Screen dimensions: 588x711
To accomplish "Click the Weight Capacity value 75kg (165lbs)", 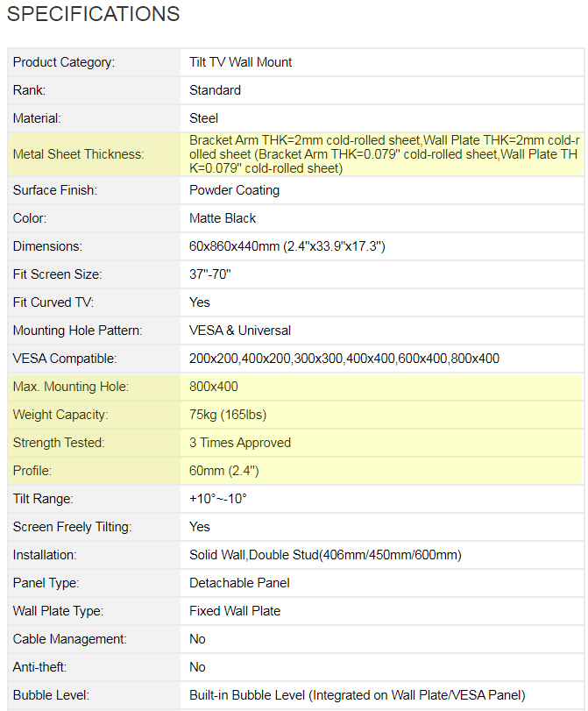I will 228,415.
